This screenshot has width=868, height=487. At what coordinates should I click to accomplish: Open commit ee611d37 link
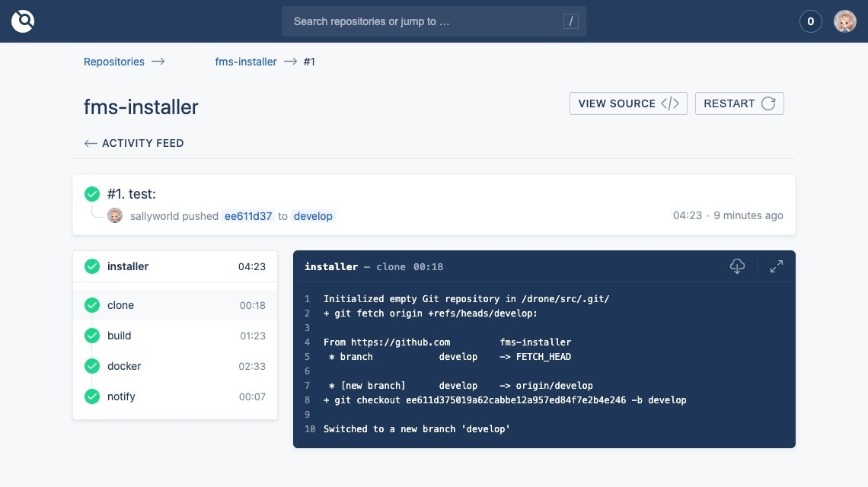248,216
